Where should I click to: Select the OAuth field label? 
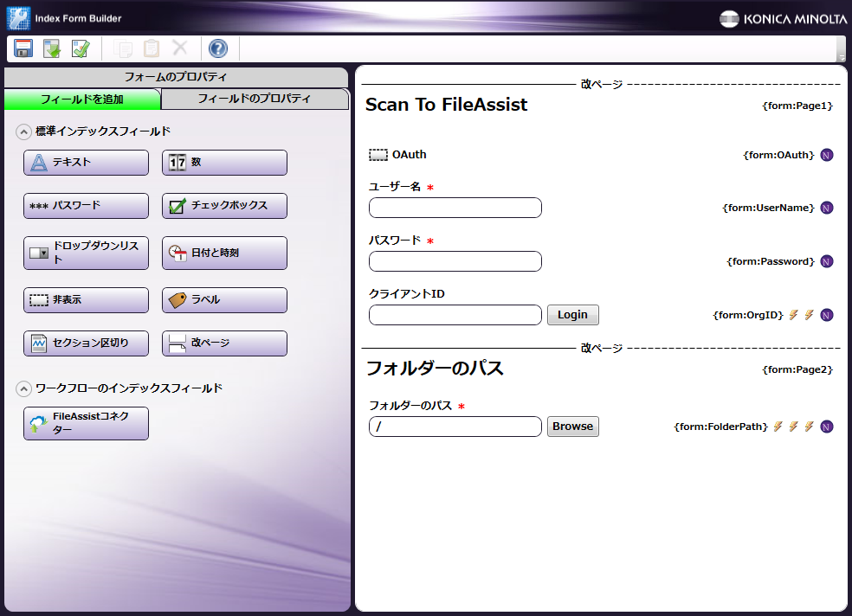pos(410,155)
